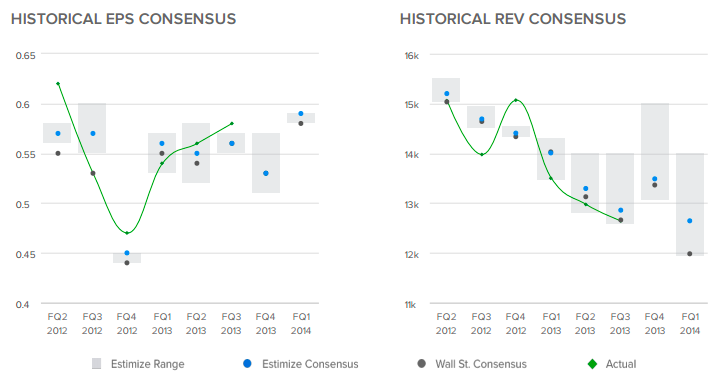The width and height of the screenshot is (716, 380).
Task: Click the Estimize Range legend label
Action: pos(147,364)
